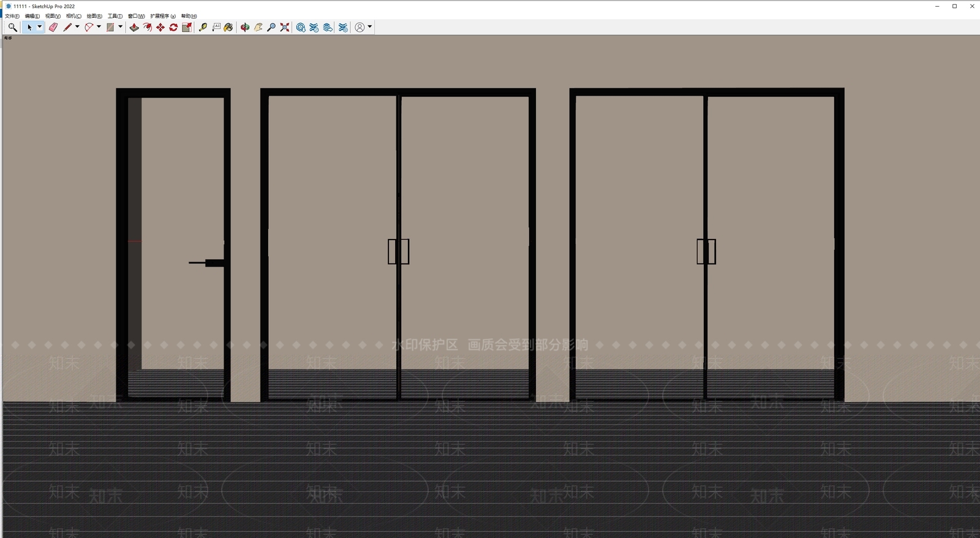This screenshot has width=980, height=538.
Task: Click the middle double door's pull handles
Action: (398, 251)
